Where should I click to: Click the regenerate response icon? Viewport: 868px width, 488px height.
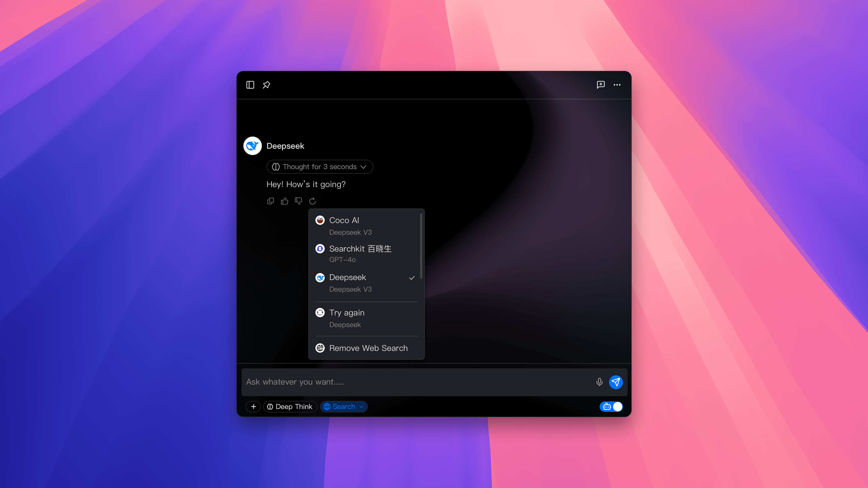point(312,201)
